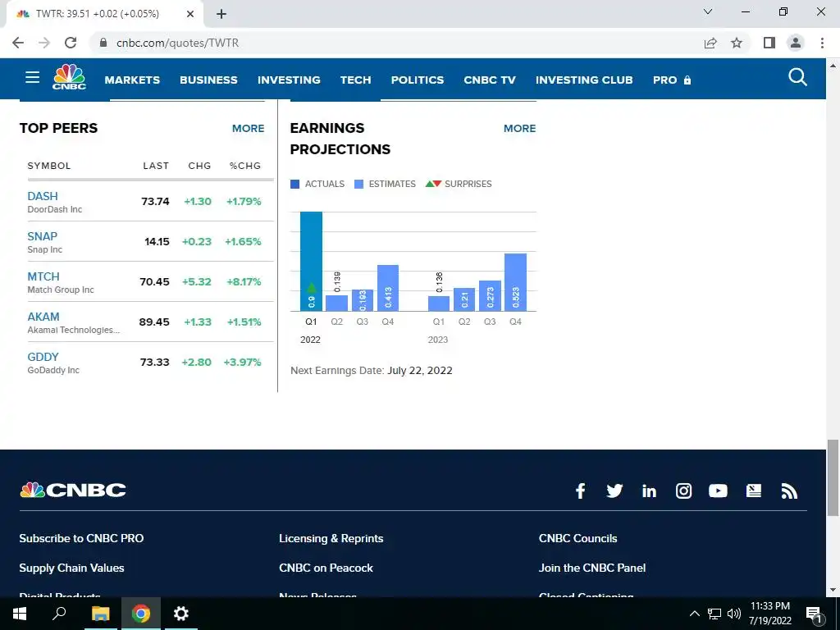This screenshot has width=840, height=630.
Task: Open the network icon in tray
Action: 714,614
